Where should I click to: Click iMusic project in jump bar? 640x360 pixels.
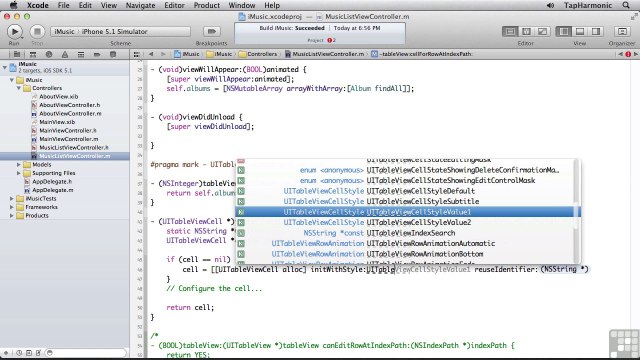click(x=187, y=54)
